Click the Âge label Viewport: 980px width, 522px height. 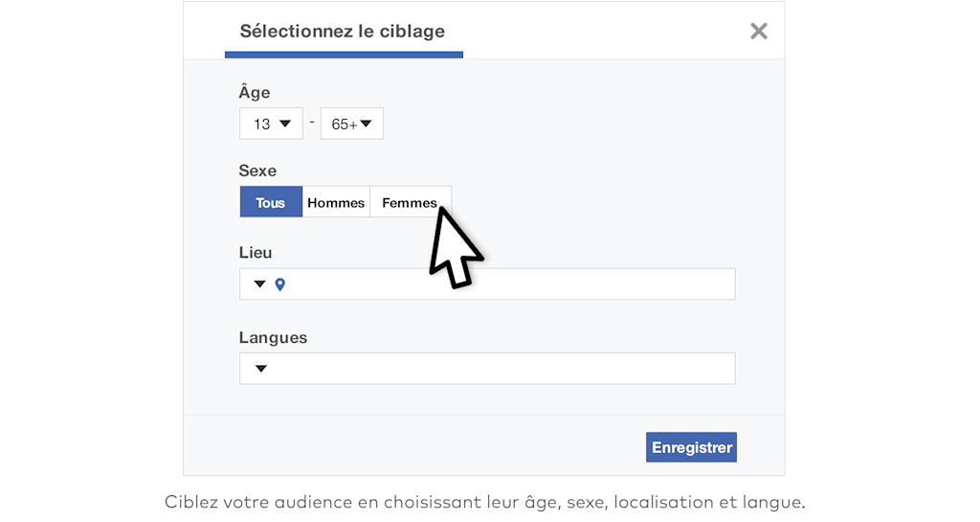click(255, 93)
